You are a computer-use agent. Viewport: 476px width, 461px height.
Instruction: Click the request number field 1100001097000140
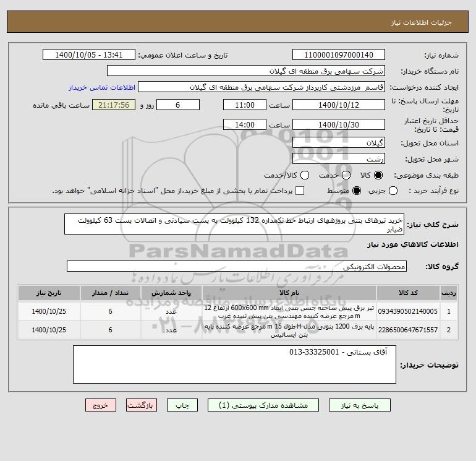[339, 54]
